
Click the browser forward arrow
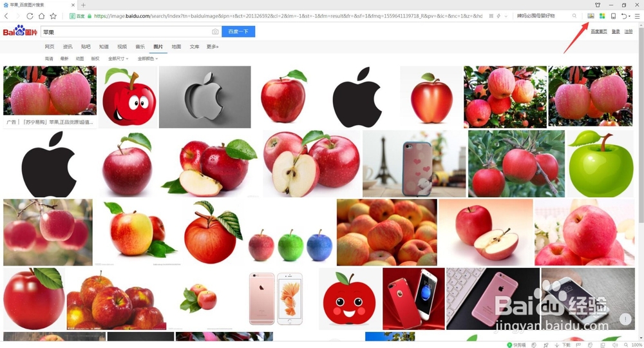[x=17, y=16]
